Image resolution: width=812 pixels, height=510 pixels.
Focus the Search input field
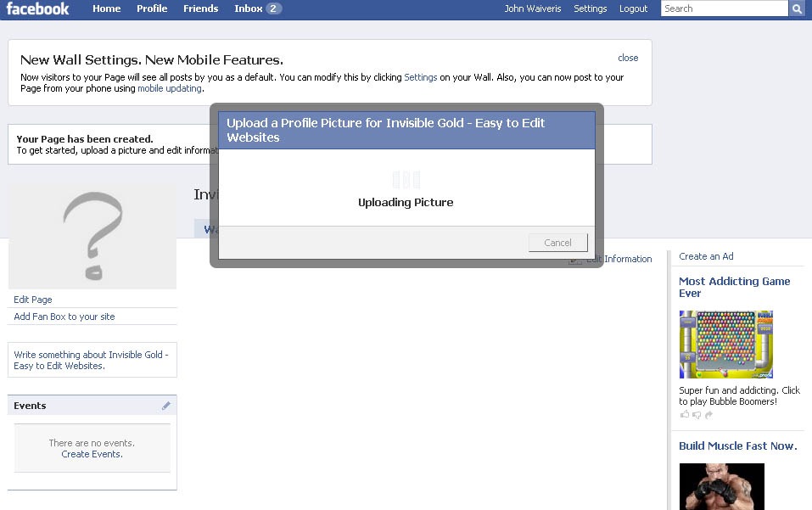tap(724, 8)
